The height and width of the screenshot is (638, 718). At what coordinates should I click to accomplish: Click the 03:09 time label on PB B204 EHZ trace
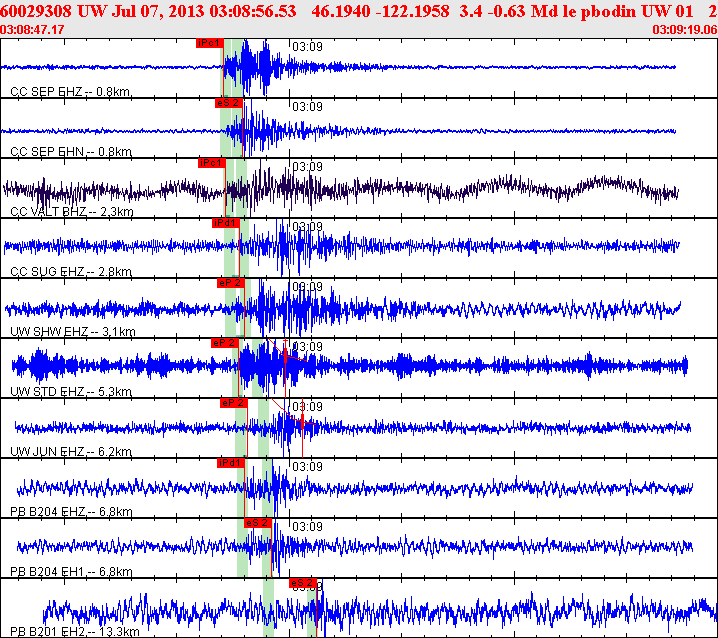pos(307,467)
